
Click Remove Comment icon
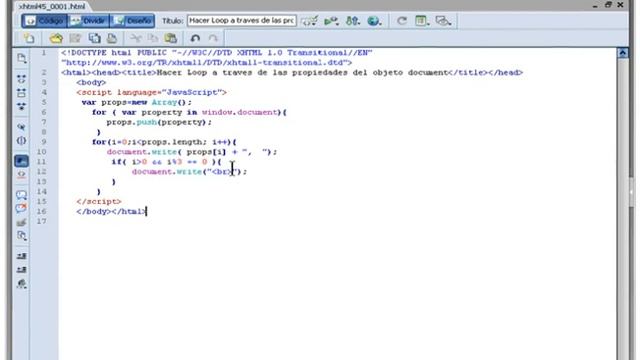(22, 208)
